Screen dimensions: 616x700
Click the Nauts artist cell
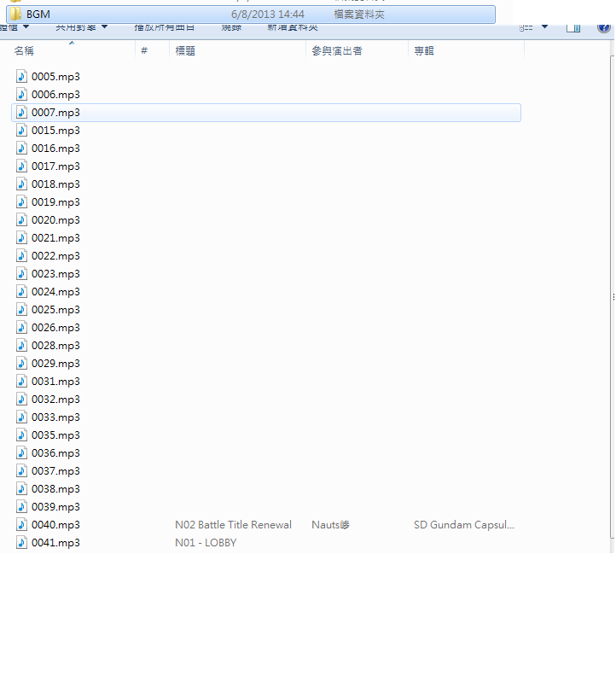(x=330, y=525)
